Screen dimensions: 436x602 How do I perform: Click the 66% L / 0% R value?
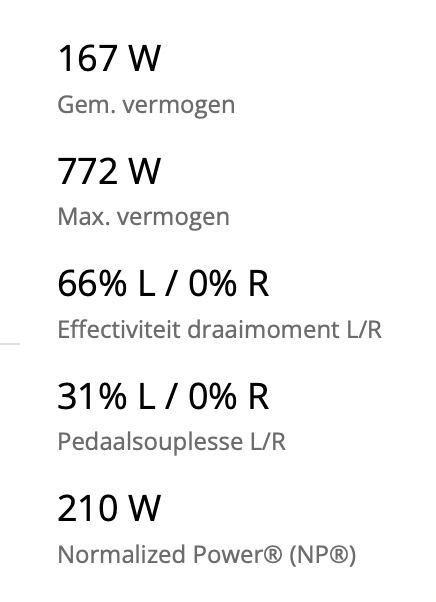point(163,284)
